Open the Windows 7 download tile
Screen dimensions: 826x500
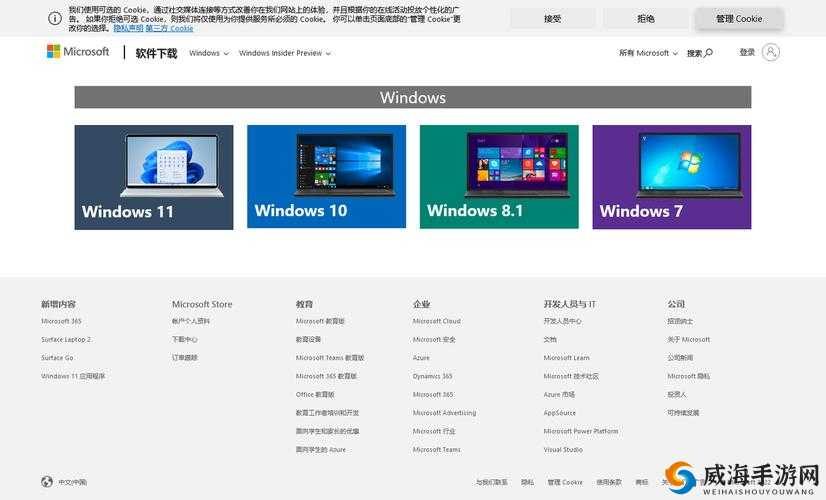[672, 177]
